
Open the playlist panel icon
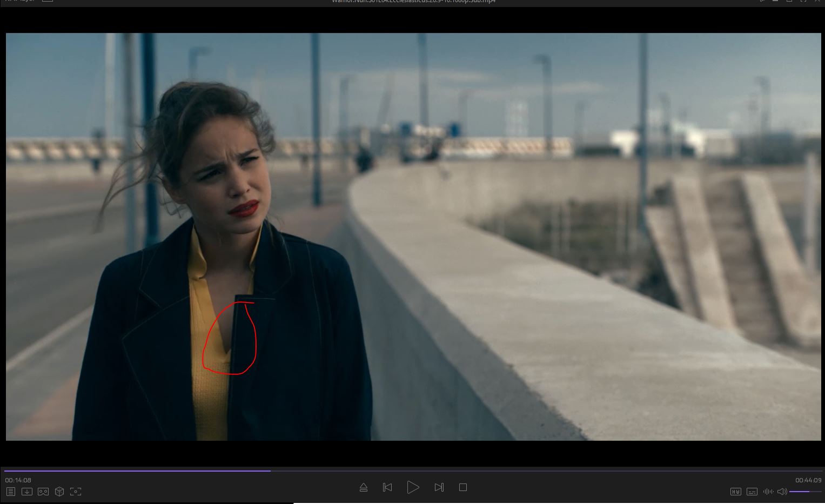11,492
